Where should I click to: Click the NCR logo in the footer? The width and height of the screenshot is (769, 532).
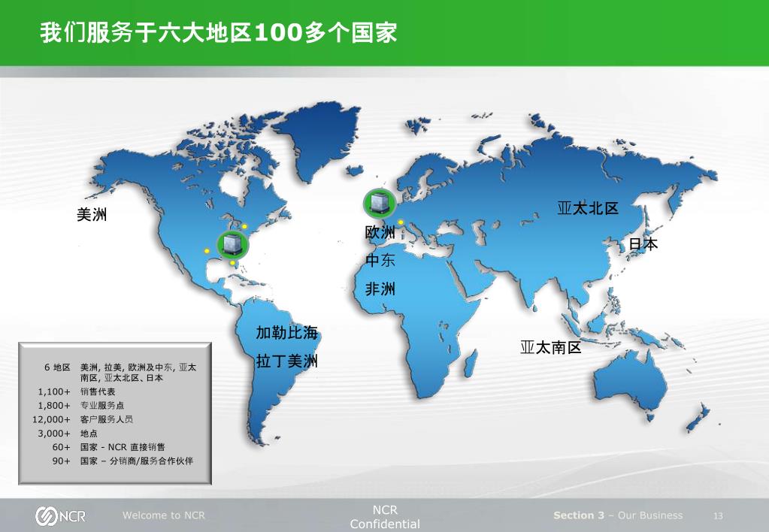61,515
